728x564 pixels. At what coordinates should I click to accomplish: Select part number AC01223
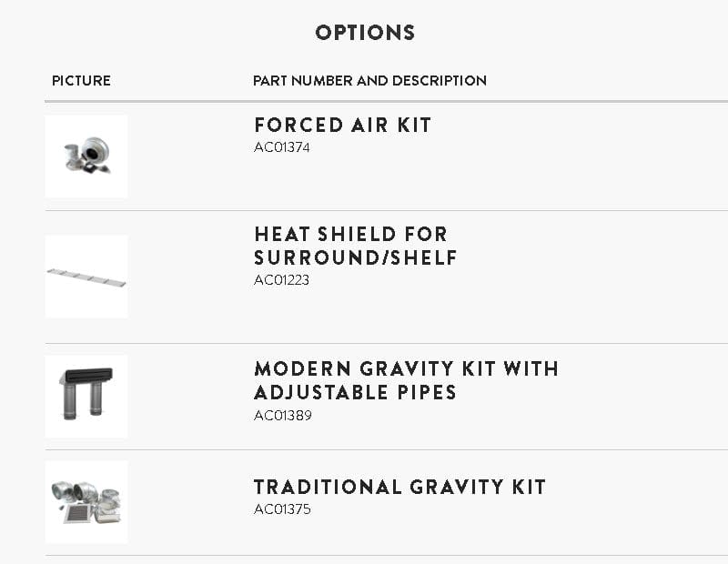tap(281, 280)
